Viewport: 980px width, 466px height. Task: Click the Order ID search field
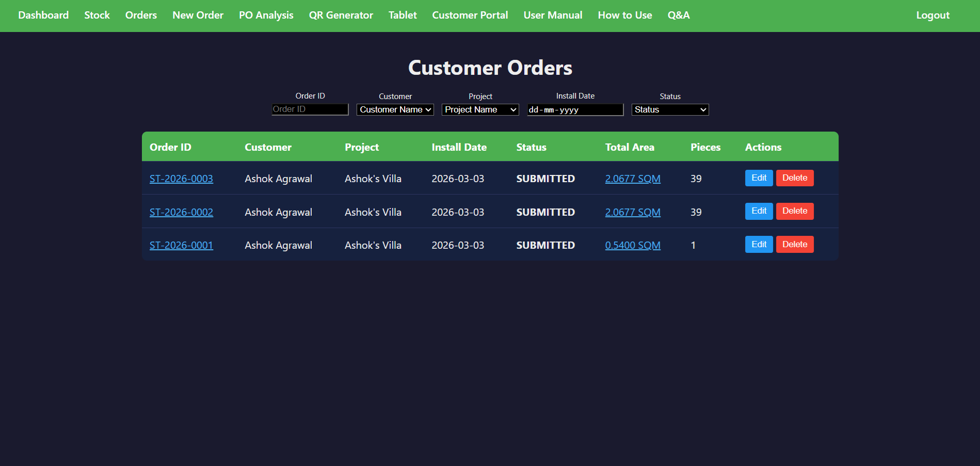(x=310, y=109)
